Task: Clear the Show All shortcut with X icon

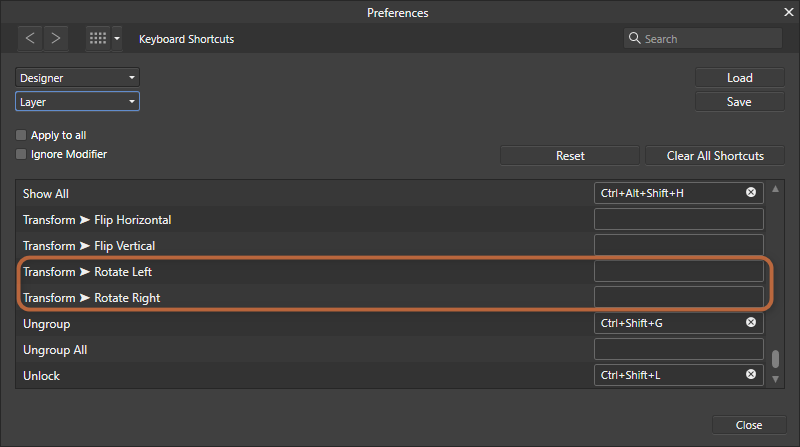Action: coord(751,193)
